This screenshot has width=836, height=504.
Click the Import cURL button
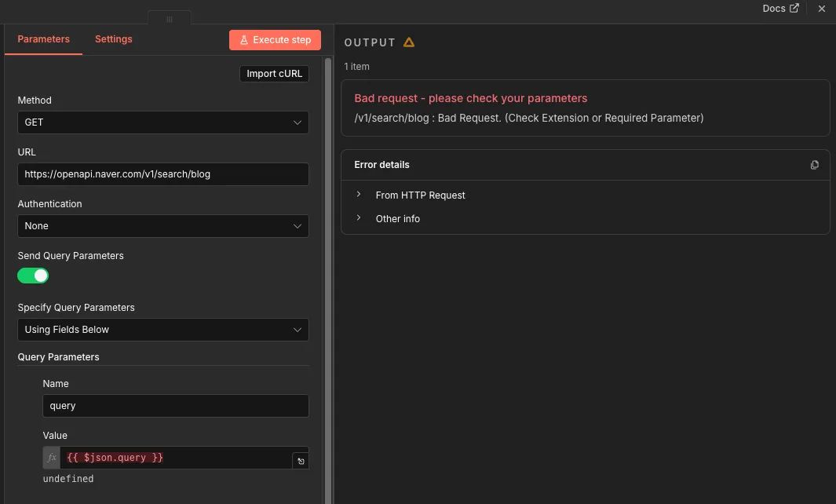pos(274,74)
